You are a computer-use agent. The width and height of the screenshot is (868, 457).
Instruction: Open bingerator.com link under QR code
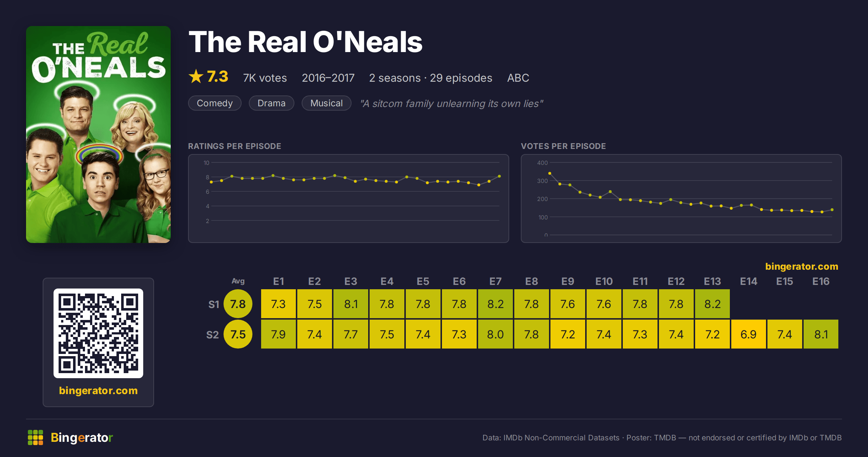click(98, 390)
